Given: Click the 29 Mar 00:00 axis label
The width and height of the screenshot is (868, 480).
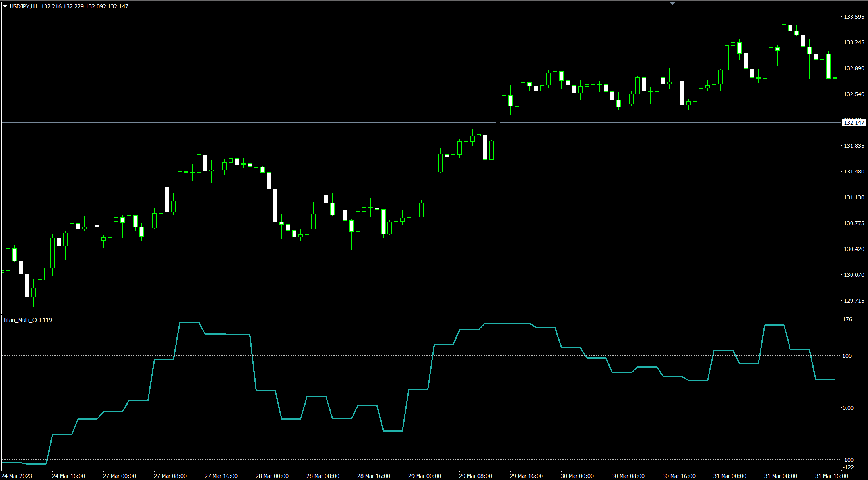Looking at the screenshot, I should (x=424, y=476).
